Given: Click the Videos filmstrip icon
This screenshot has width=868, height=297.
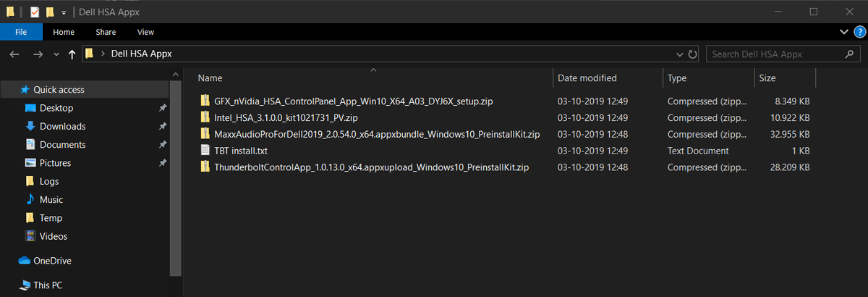Looking at the screenshot, I should [x=30, y=236].
